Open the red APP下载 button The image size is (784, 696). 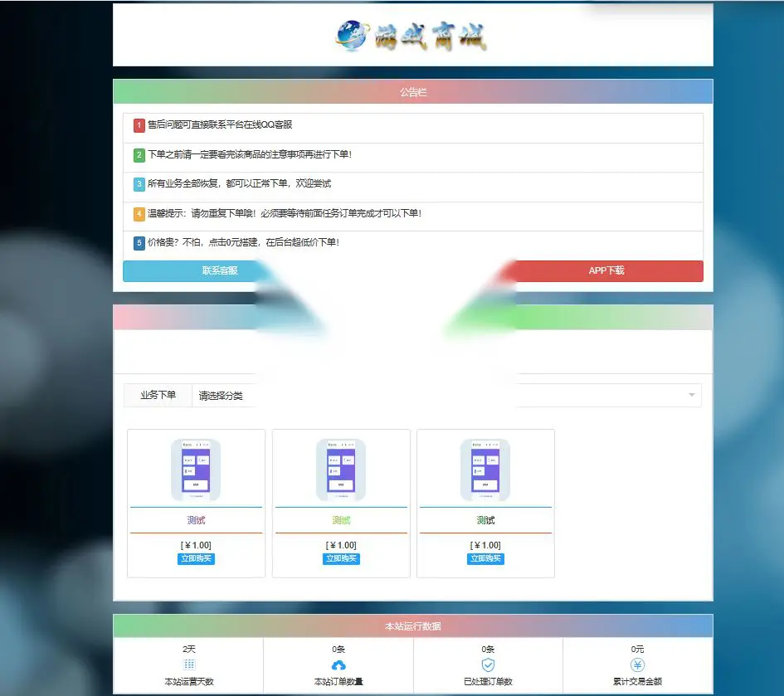click(606, 271)
